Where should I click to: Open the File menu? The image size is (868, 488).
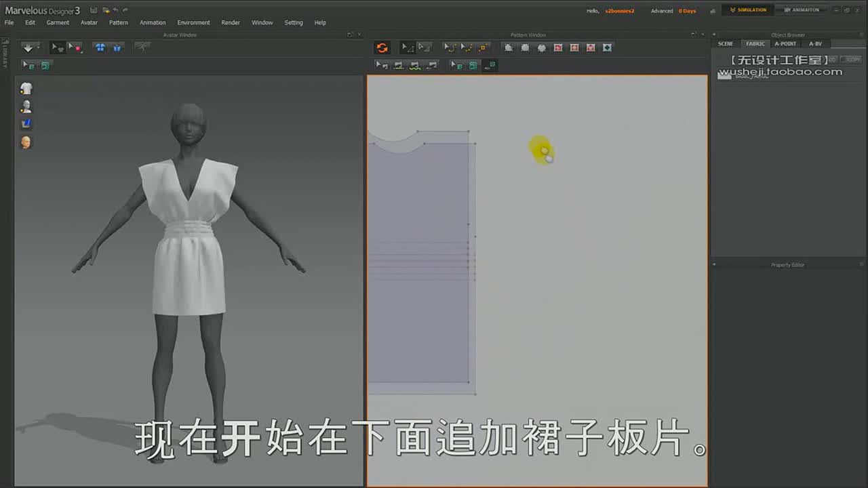point(9,22)
